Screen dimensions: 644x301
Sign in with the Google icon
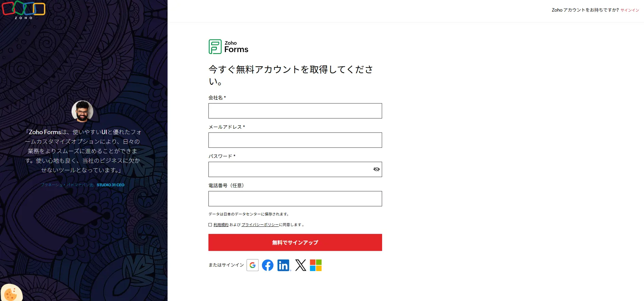[x=253, y=265]
